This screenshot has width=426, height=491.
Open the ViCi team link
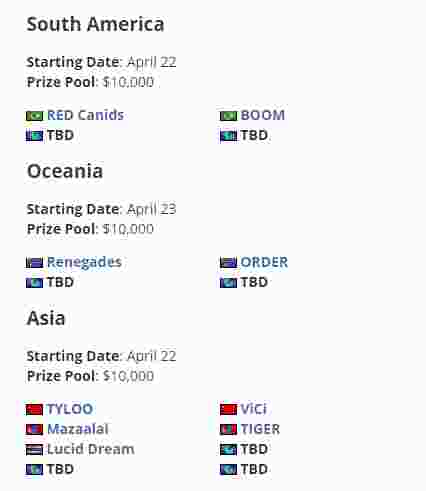[254, 409]
